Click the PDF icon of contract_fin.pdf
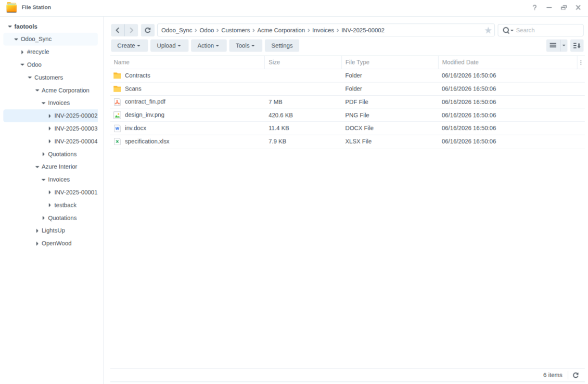Image resolution: width=588 pixels, height=384 pixels. (x=118, y=102)
